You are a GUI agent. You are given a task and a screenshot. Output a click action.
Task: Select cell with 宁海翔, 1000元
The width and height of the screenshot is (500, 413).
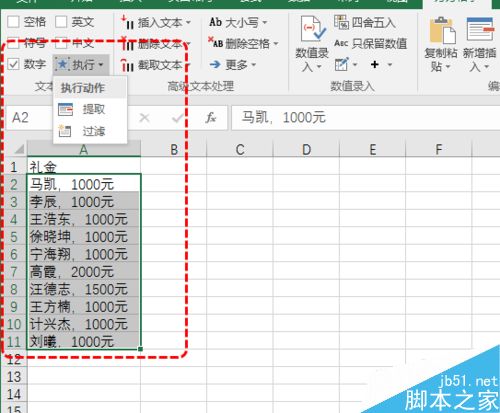(84, 254)
